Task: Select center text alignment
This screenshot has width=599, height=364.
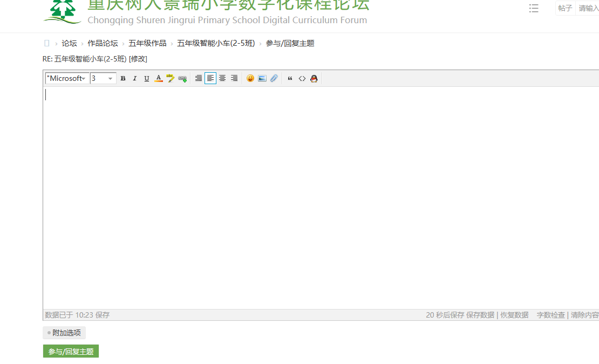Action: pyautogui.click(x=222, y=78)
